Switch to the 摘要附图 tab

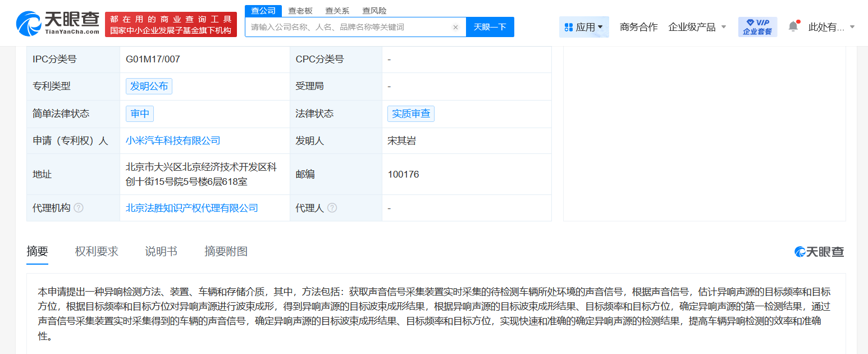226,251
